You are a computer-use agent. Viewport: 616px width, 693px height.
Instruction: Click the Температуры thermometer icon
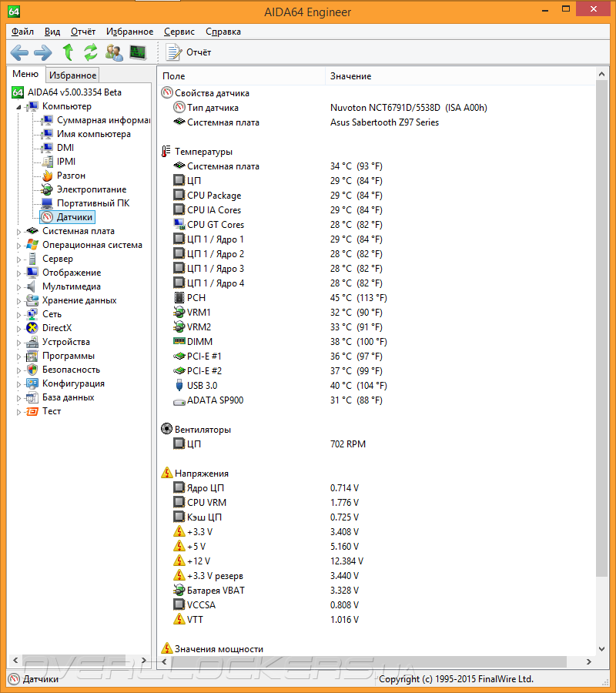(x=166, y=152)
